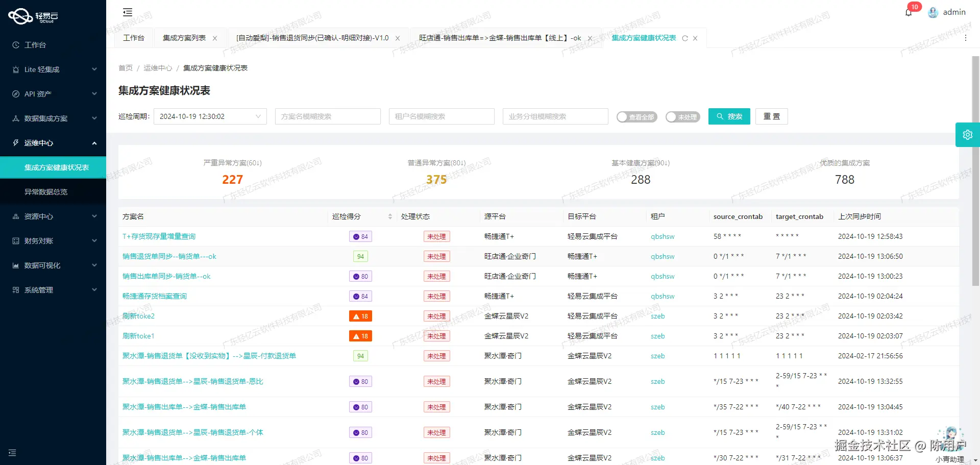
Task: Click the 方案名模糊搜索 input field
Action: tap(327, 116)
